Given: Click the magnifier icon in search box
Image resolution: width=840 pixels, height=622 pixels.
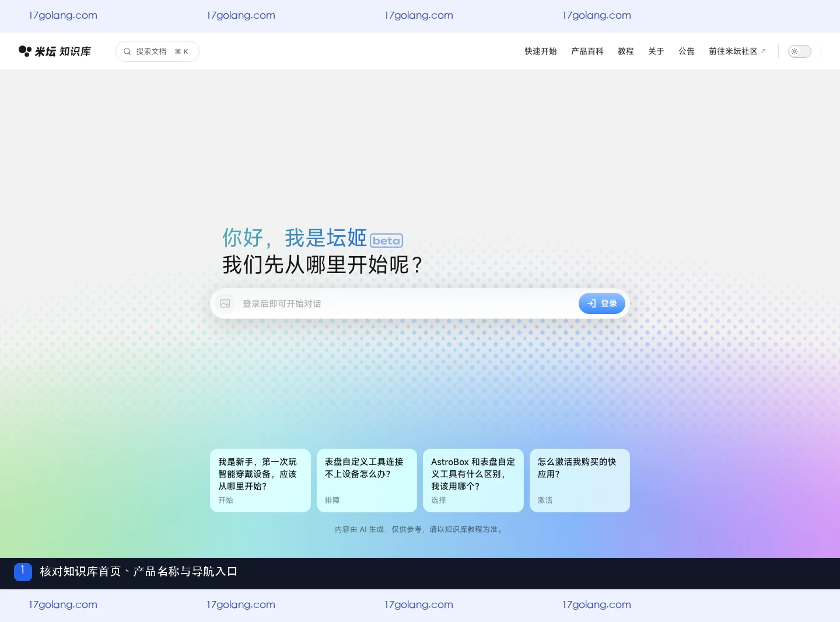Looking at the screenshot, I should [x=127, y=51].
